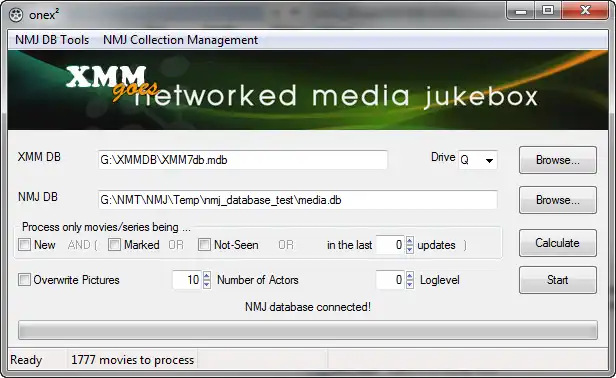Click the "NMJ DB" label
The width and height of the screenshot is (616, 378).
(38, 196)
